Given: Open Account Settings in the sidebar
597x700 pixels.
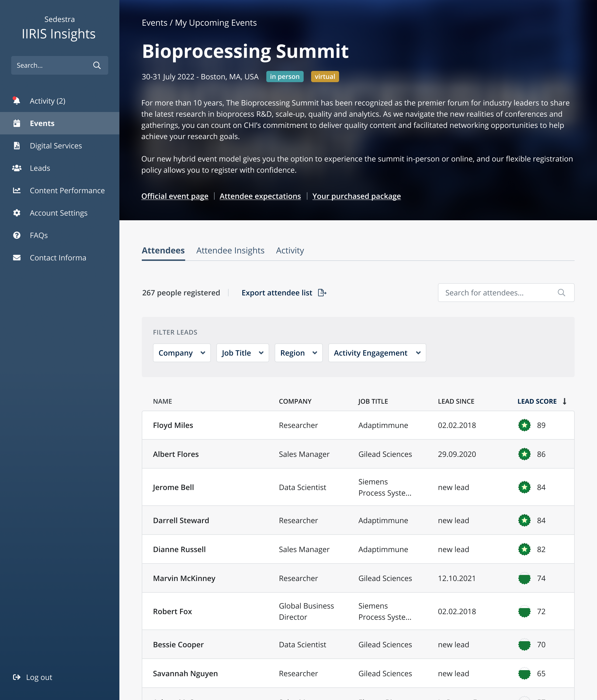Looking at the screenshot, I should point(59,213).
